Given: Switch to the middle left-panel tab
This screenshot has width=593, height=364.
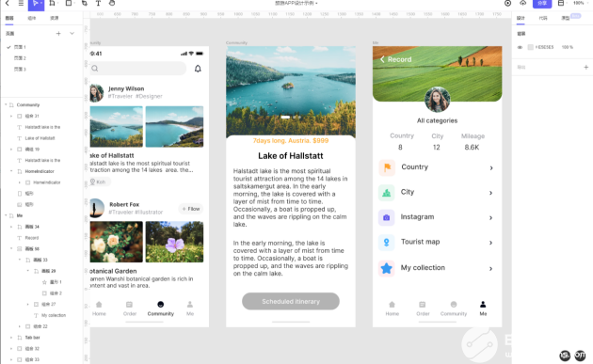Looking at the screenshot, I should (x=32, y=18).
